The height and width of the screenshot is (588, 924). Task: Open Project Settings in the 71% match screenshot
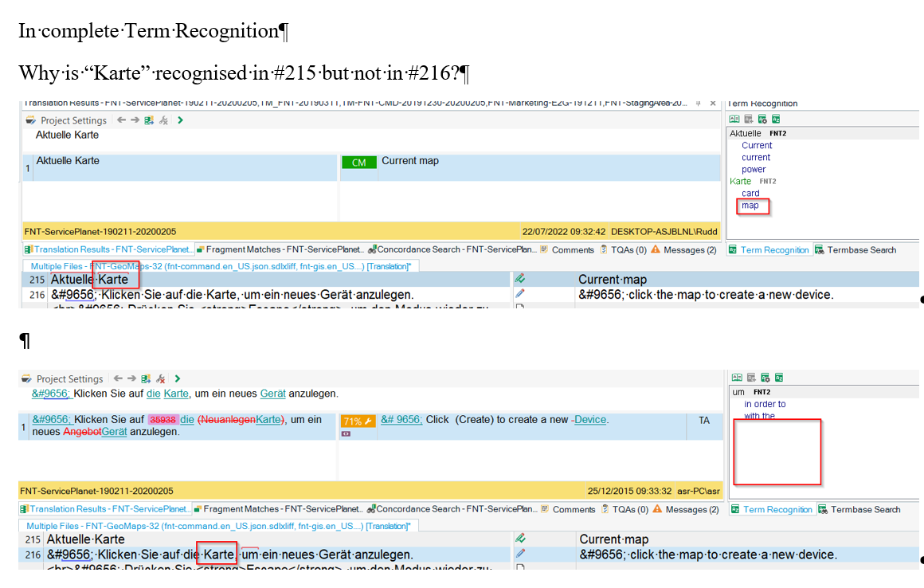[62, 378]
